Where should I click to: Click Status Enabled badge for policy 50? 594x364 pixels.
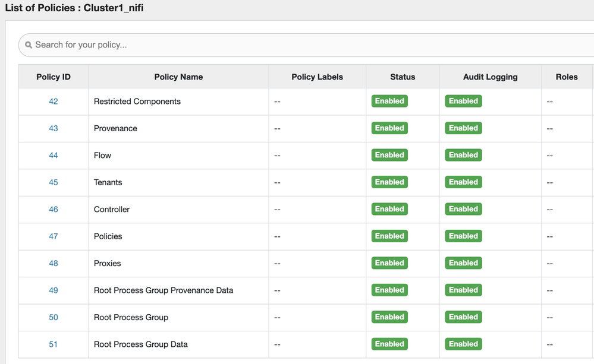coord(389,316)
